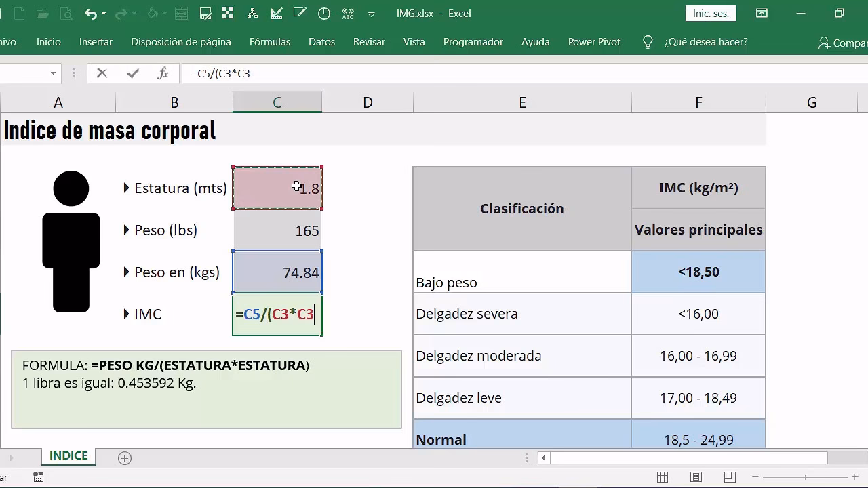868x488 pixels.
Task: Open Insert Function with fx icon
Action: click(163, 73)
